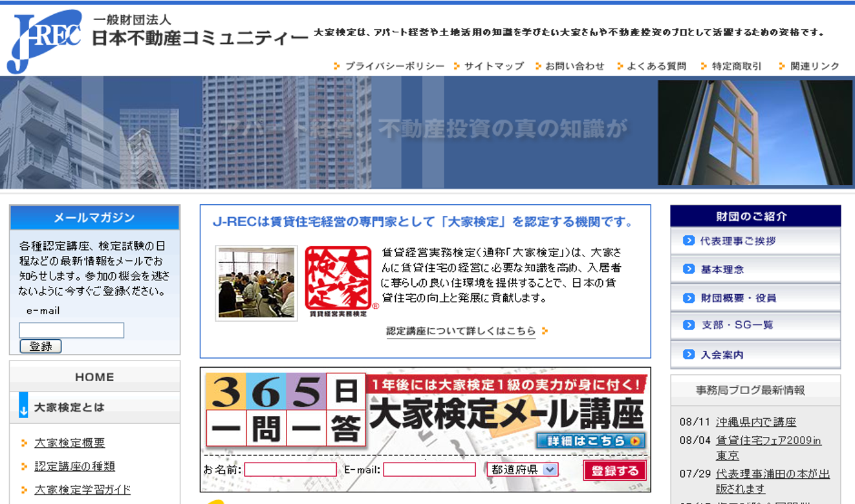This screenshot has width=855, height=504.
Task: Open blog post 代表理事浦田の本が出版されます
Action: pyautogui.click(x=773, y=481)
